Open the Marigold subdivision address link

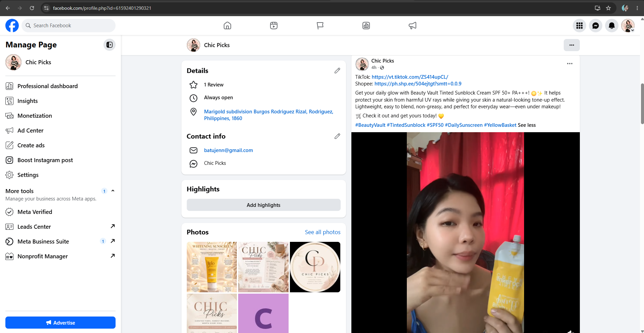[x=268, y=115]
